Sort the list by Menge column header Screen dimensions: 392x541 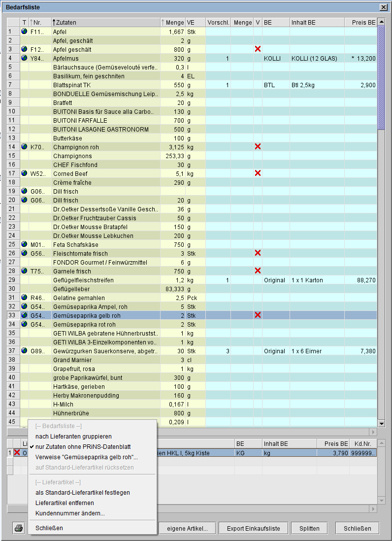[172, 23]
